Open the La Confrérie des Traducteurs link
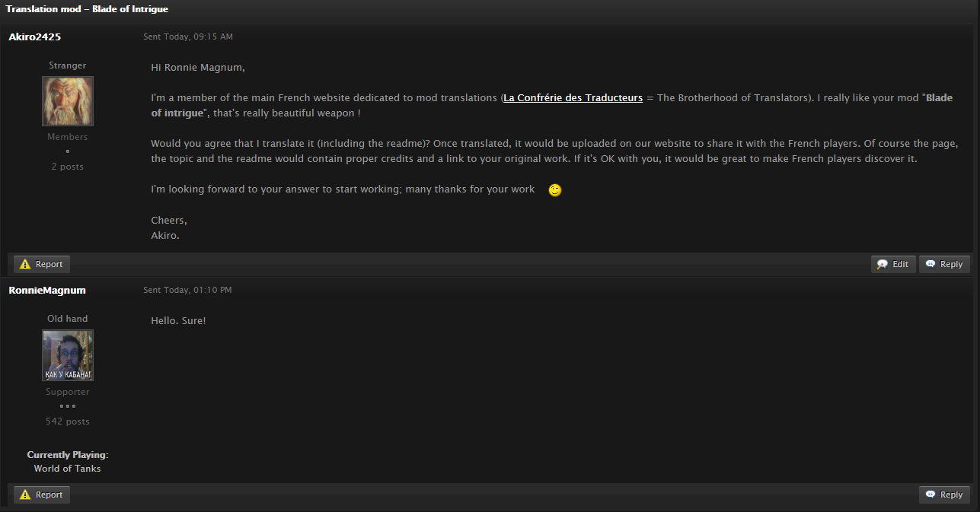This screenshot has height=512, width=980. click(573, 98)
